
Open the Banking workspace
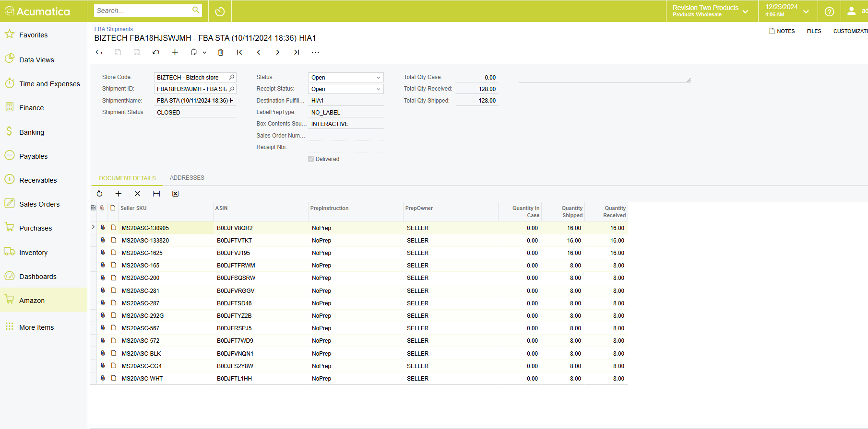click(43, 132)
